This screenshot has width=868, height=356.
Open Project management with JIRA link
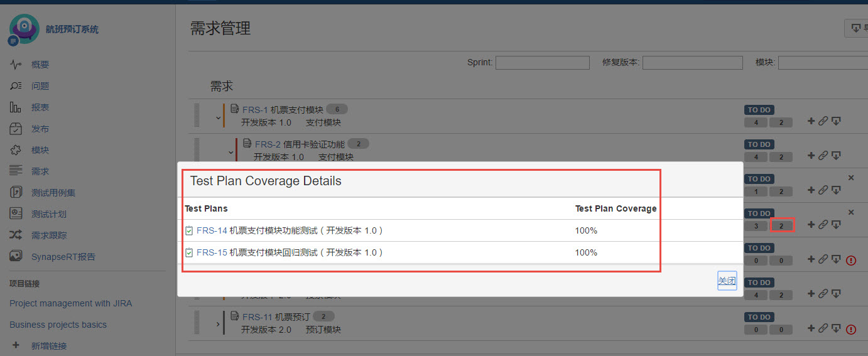pos(71,303)
